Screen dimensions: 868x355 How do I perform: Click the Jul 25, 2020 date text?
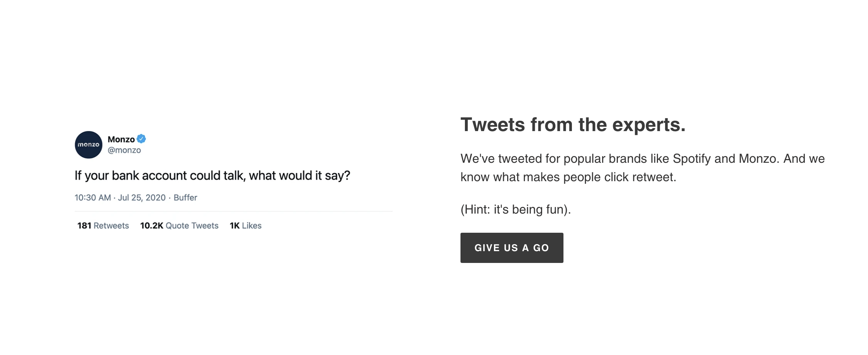pos(142,197)
